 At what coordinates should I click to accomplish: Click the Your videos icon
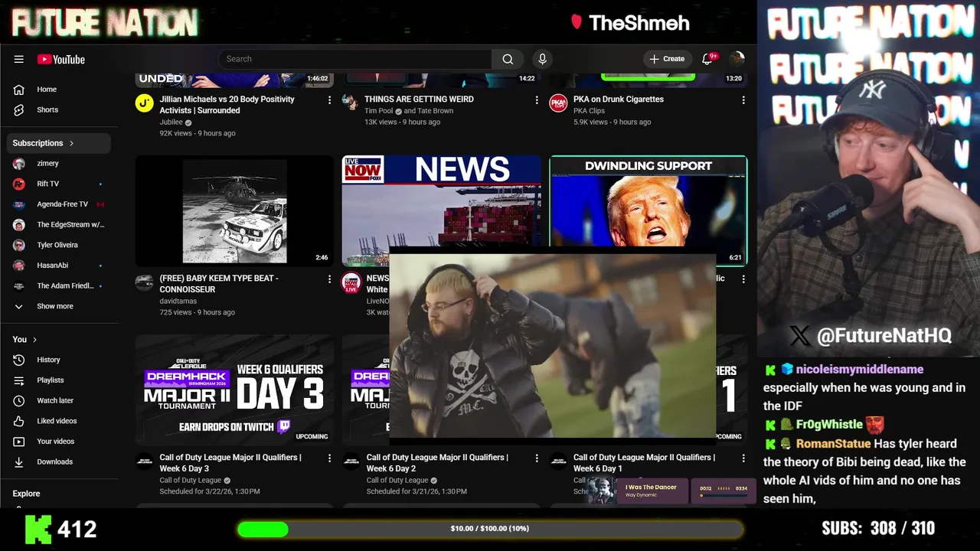point(19,442)
